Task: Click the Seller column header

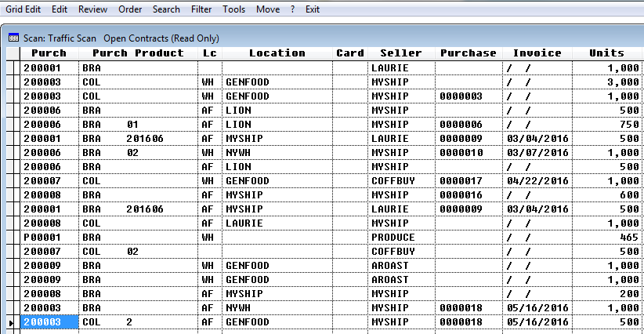Action: pyautogui.click(x=401, y=53)
